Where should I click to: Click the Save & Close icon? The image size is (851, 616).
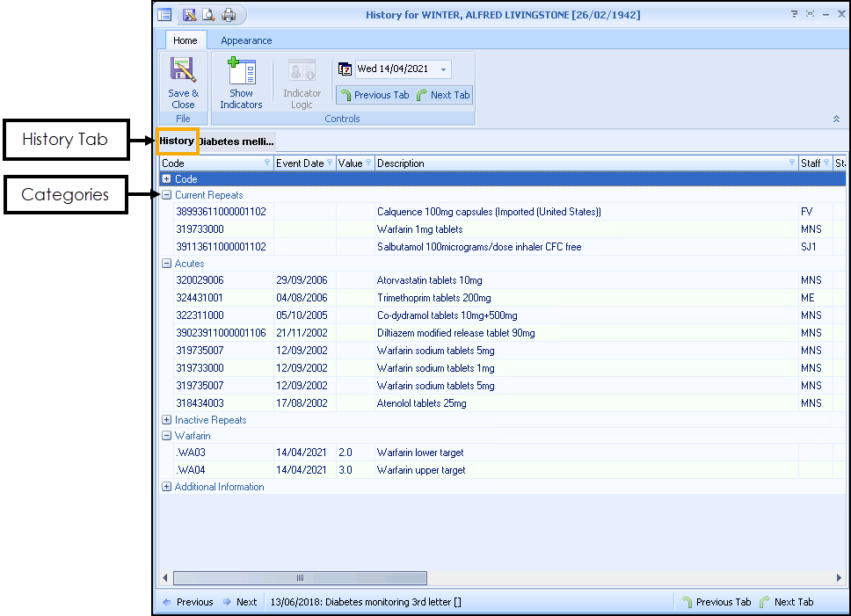point(183,72)
